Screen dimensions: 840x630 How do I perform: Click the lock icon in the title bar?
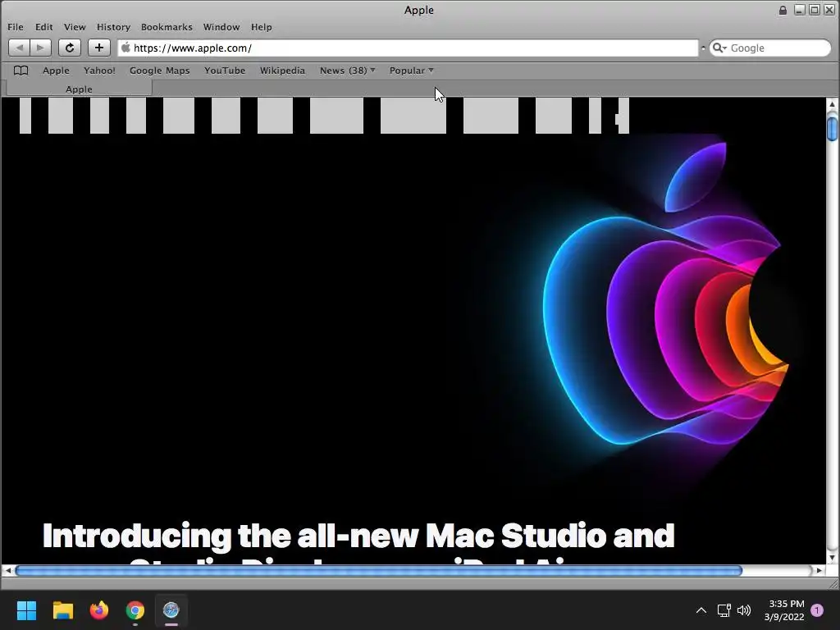tap(783, 10)
